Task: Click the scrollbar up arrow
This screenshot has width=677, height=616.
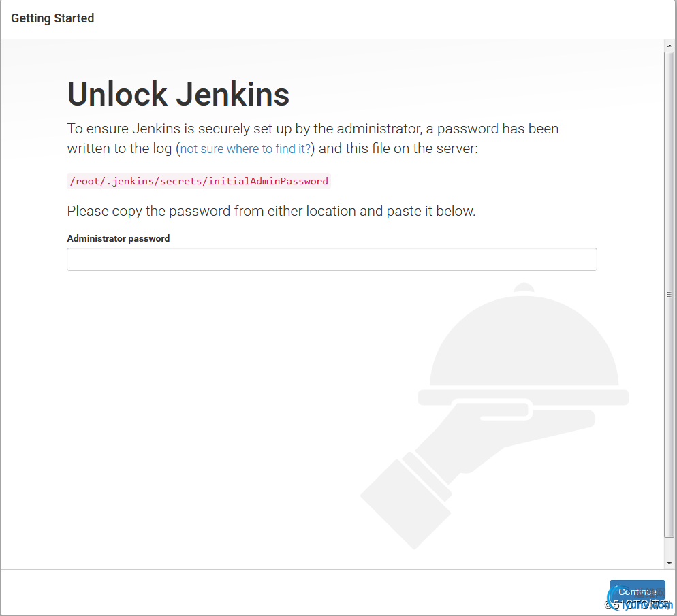Action: pos(670,46)
